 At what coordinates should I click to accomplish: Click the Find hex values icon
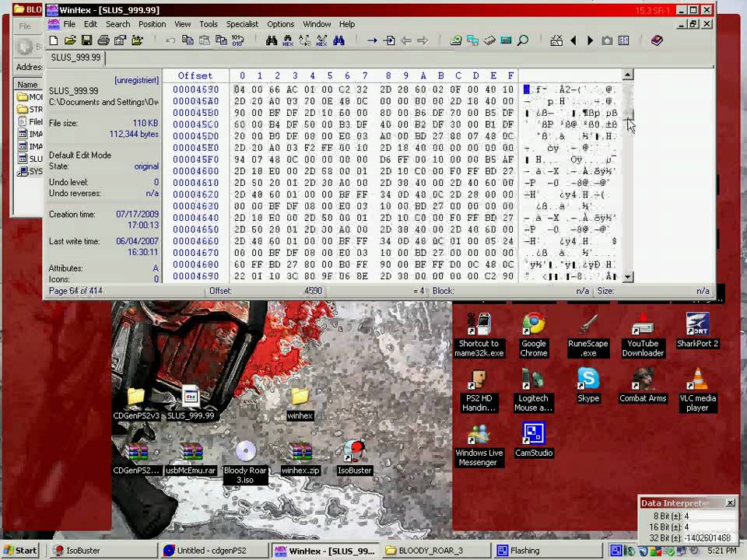tap(288, 40)
